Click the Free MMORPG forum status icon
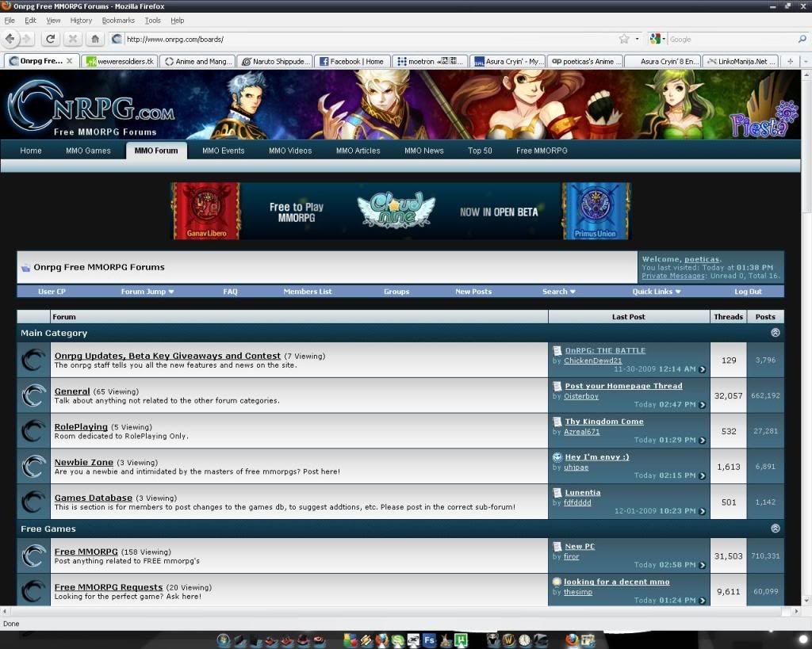This screenshot has width=812, height=649. tap(33, 555)
